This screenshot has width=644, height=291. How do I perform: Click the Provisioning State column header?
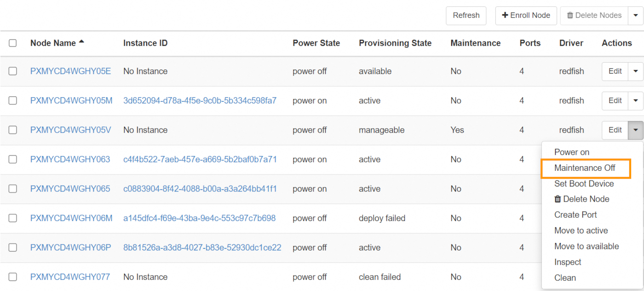point(395,43)
